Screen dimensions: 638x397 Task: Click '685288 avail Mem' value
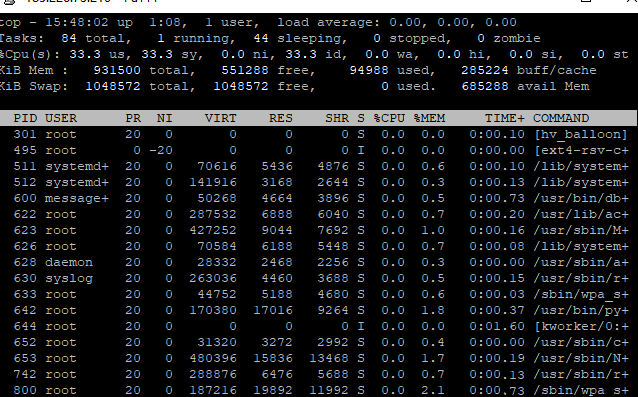point(525,87)
